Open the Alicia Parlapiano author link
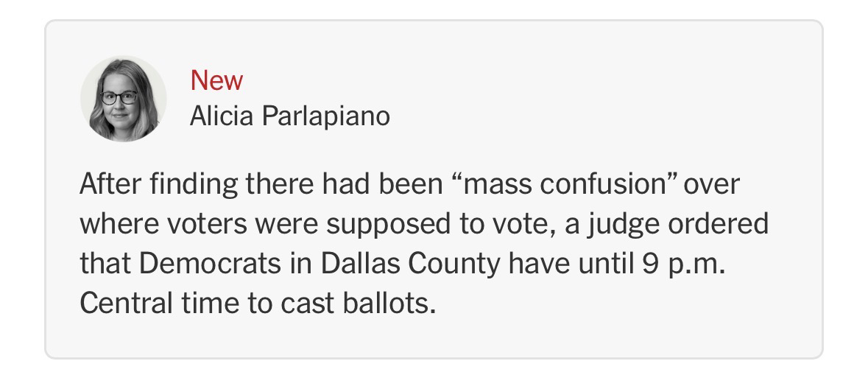Screen dimensions: 868x375 click(x=289, y=116)
